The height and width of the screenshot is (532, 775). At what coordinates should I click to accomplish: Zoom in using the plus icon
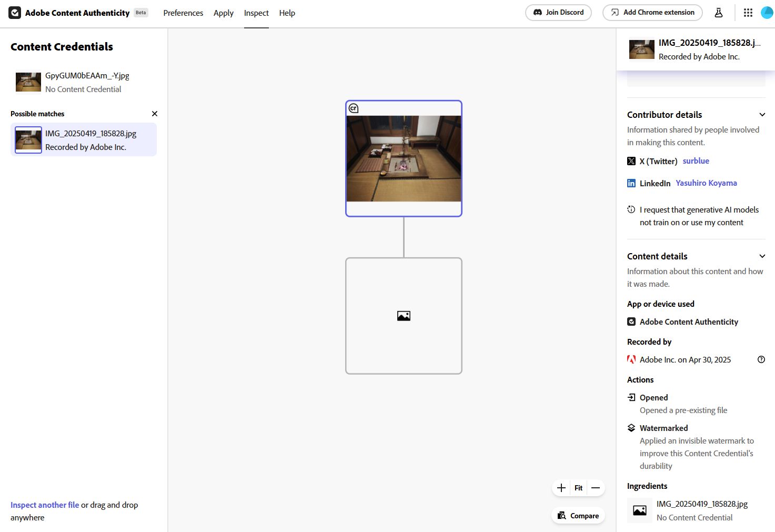561,488
